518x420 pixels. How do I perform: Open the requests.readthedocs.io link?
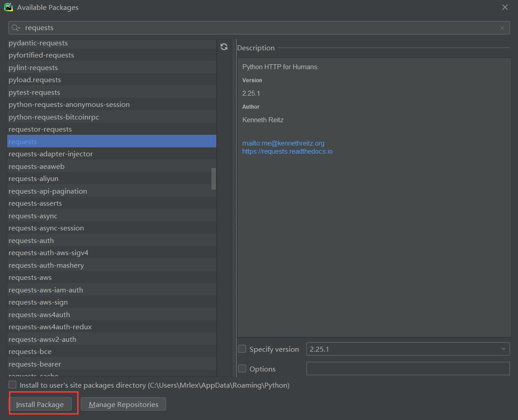tap(287, 151)
